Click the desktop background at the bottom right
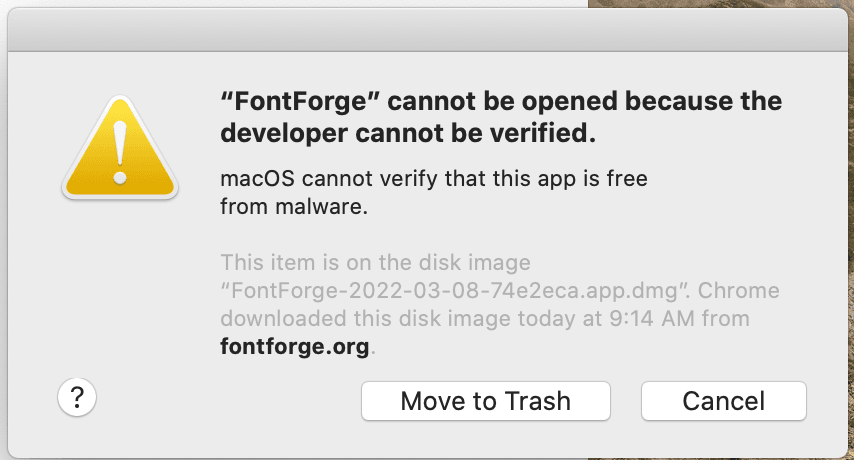The image size is (854, 460). pos(851,452)
